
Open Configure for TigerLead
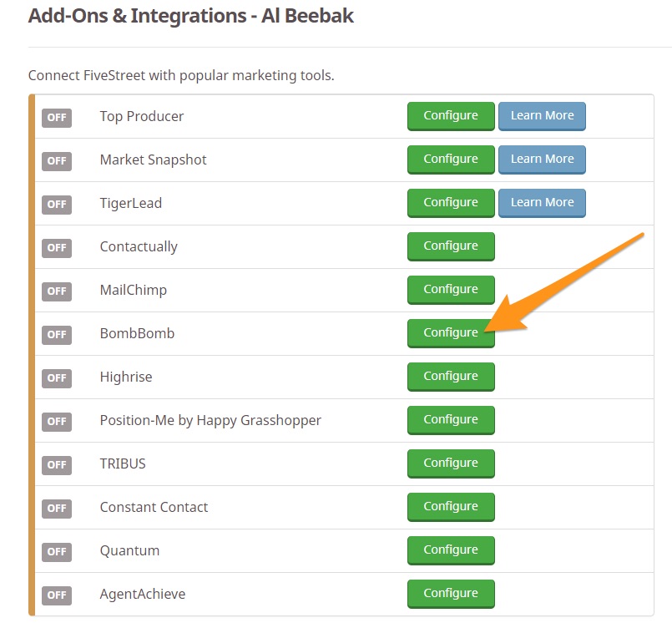tap(451, 202)
